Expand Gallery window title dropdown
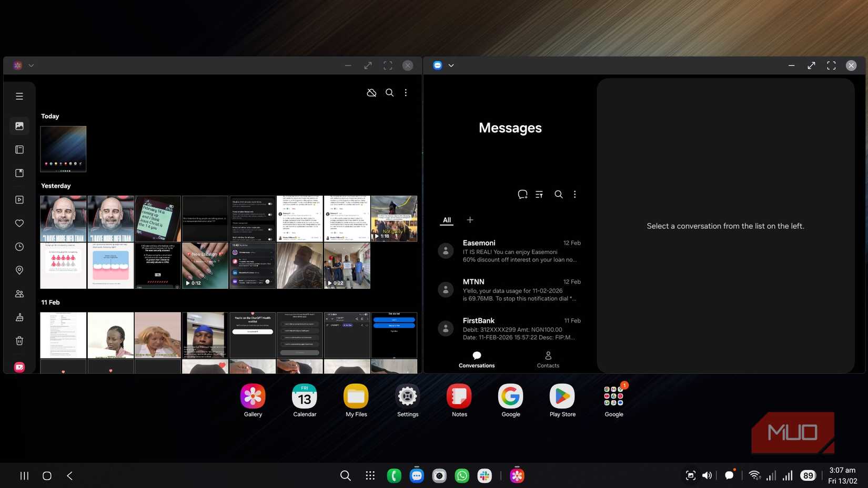This screenshot has height=488, width=868. click(31, 66)
